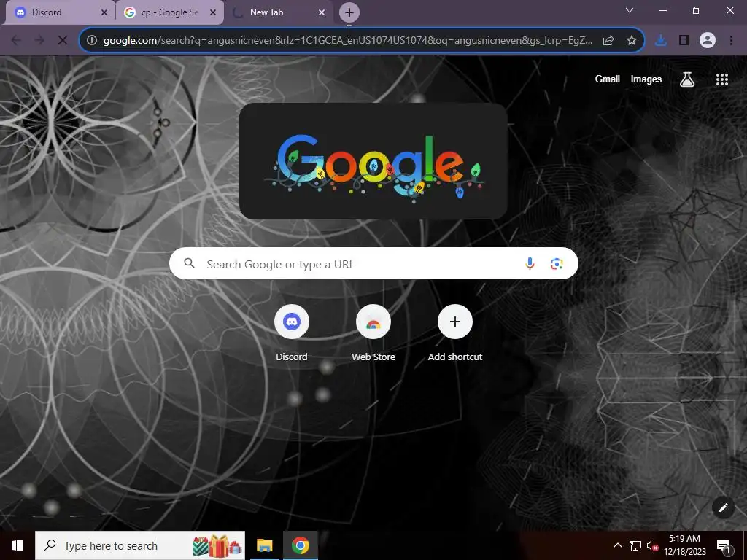Open network status in system tray
The width and height of the screenshot is (747, 560).
point(635,545)
